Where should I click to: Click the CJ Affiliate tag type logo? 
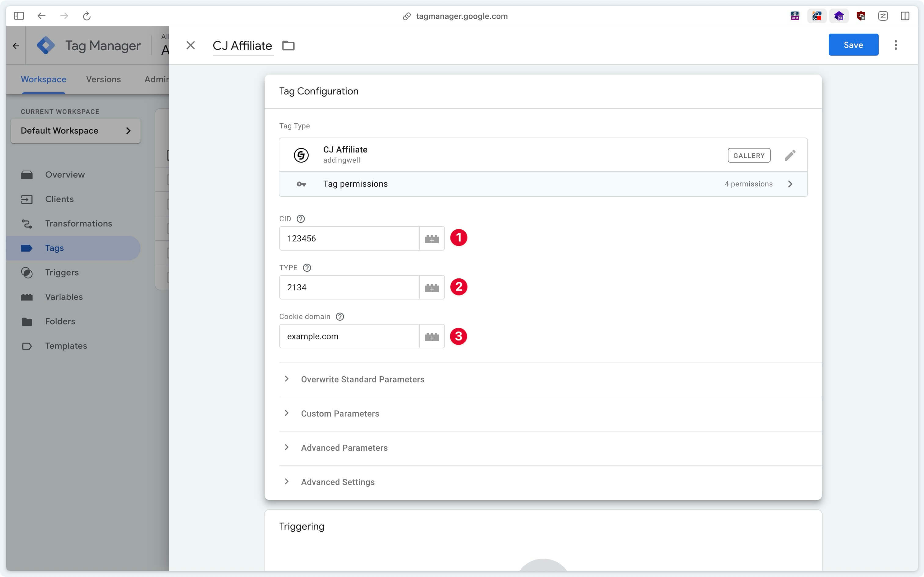[x=301, y=155]
